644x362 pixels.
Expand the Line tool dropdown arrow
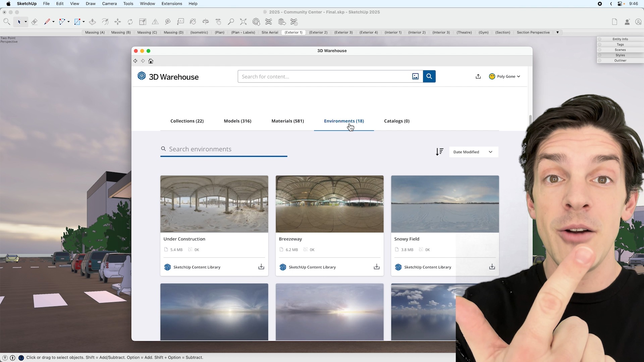point(53,22)
